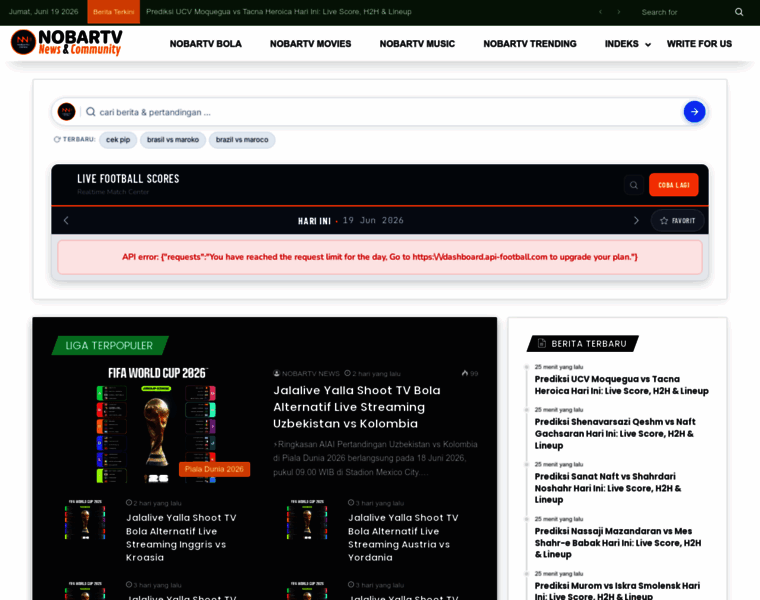Select the 'brazil vs maroco' search chip
This screenshot has width=760, height=600.
click(242, 140)
